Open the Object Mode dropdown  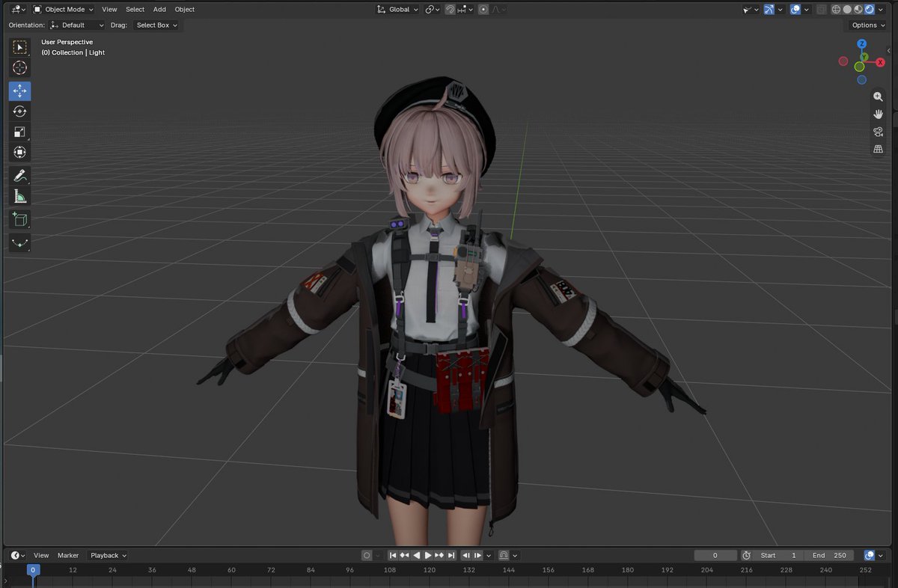click(64, 9)
